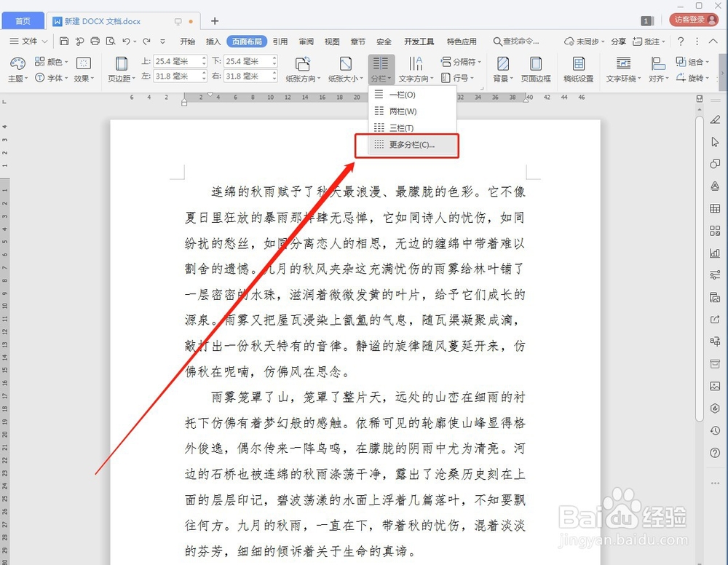Switch to the 插入 ribbon tab

tap(213, 42)
